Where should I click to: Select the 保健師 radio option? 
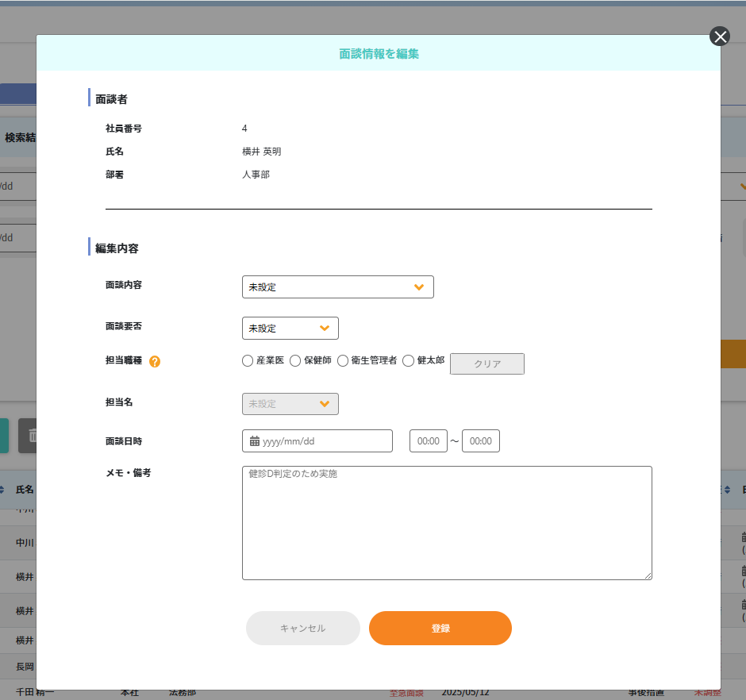pyautogui.click(x=295, y=361)
